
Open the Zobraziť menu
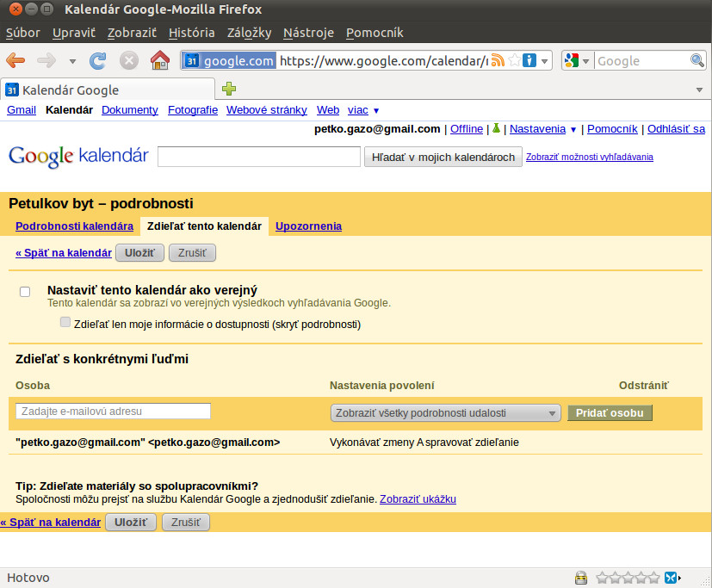pyautogui.click(x=132, y=33)
